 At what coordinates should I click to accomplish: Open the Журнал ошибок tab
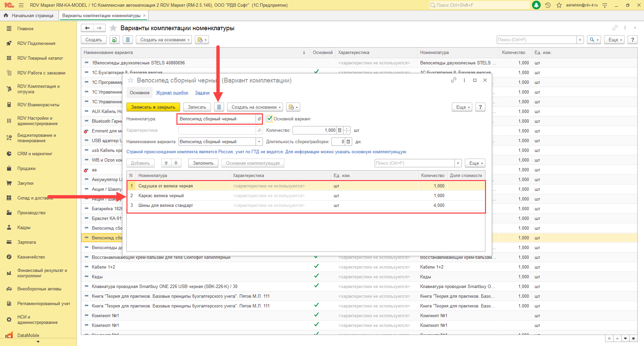pyautogui.click(x=172, y=93)
